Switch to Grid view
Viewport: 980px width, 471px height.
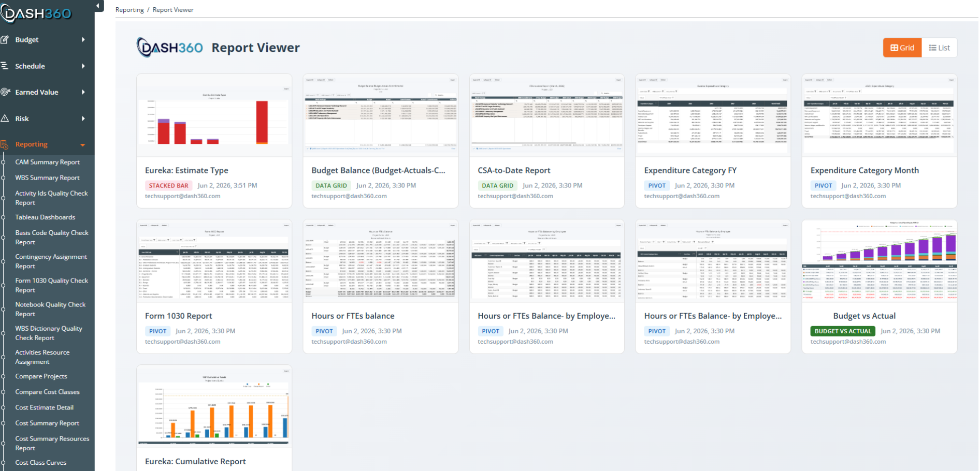[x=902, y=48]
